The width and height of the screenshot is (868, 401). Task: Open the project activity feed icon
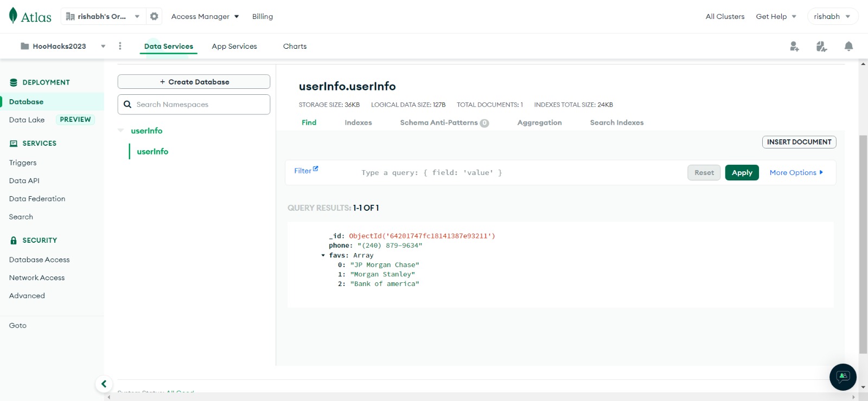point(821,47)
